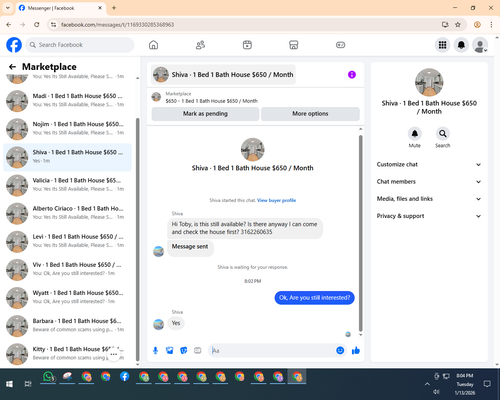Open the View buyer profile link
500x400 pixels.
[276, 200]
